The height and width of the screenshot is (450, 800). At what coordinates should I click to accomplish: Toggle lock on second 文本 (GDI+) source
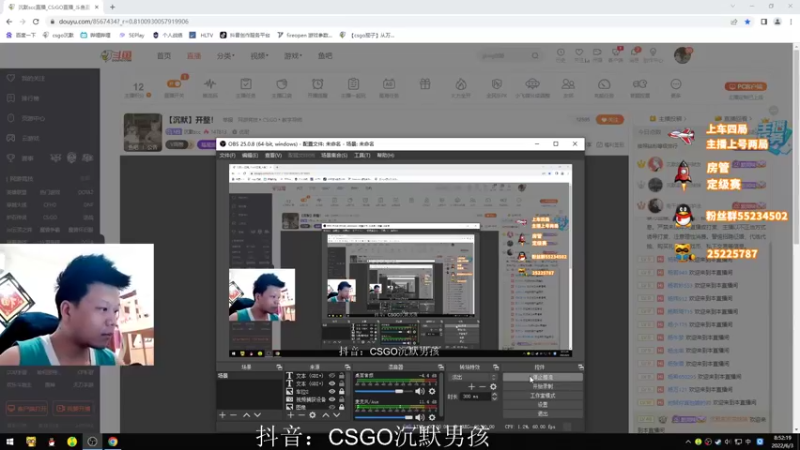341,384
